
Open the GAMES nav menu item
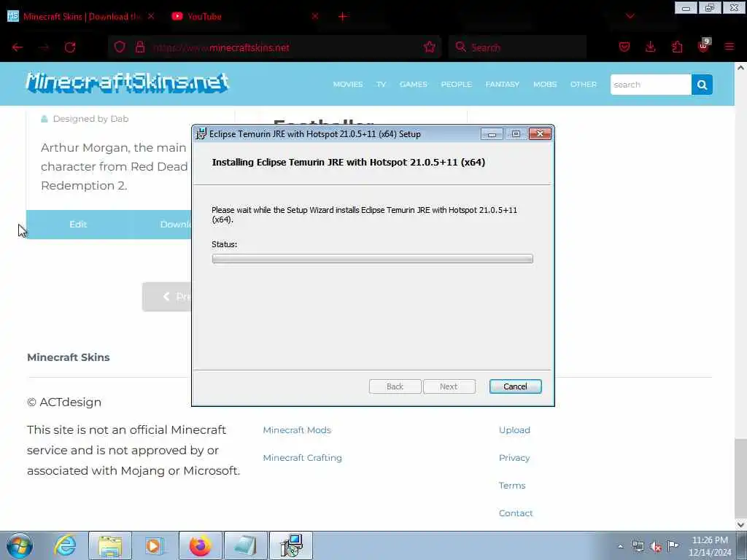tap(413, 85)
